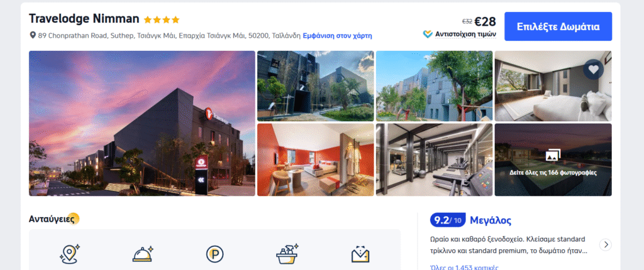Open Όλες οι 1.453 κριτικές link
Viewport: 644px width, 270px height.
(464, 267)
